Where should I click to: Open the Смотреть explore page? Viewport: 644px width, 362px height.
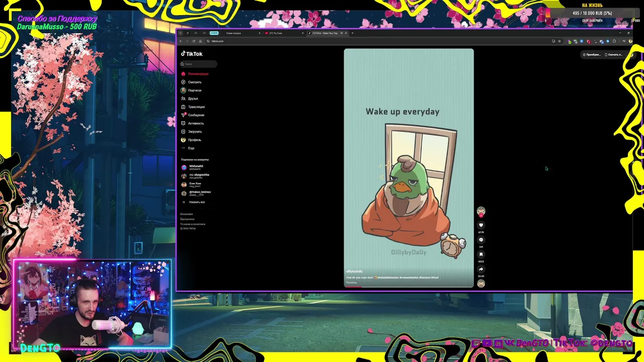point(192,82)
